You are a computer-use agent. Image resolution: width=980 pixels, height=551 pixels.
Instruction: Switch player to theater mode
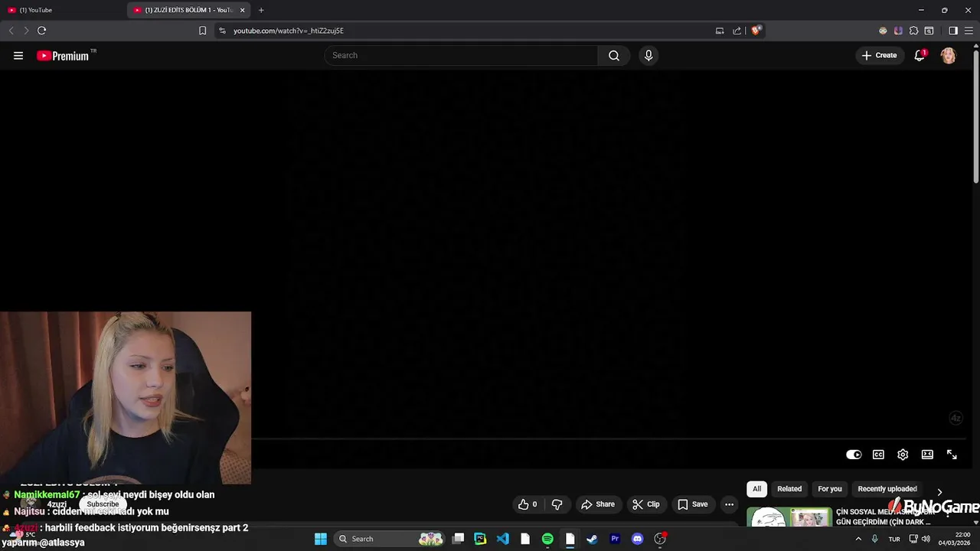[x=927, y=455]
